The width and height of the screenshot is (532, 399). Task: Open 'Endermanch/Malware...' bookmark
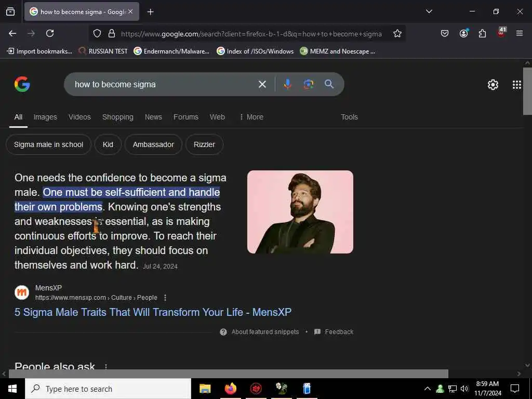point(171,51)
